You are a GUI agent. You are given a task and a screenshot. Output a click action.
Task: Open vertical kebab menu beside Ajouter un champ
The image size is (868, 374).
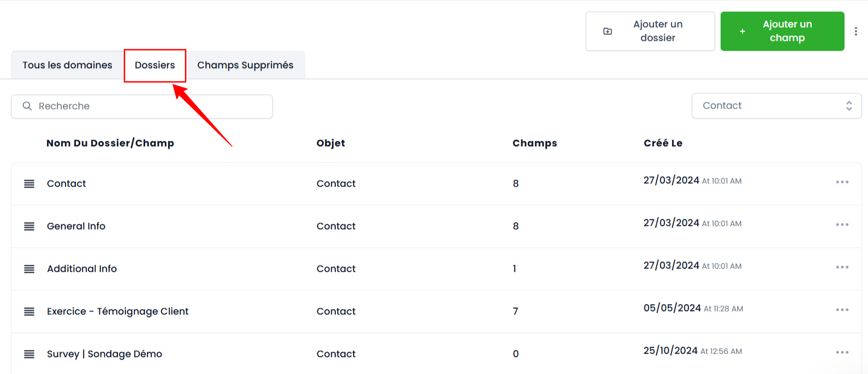pyautogui.click(x=856, y=31)
